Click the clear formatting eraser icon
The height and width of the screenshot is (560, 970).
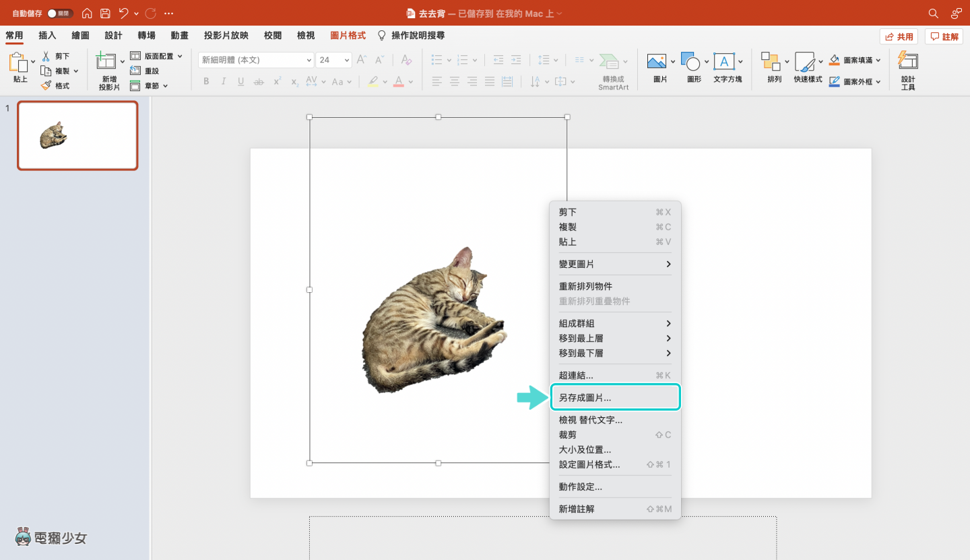coord(406,60)
